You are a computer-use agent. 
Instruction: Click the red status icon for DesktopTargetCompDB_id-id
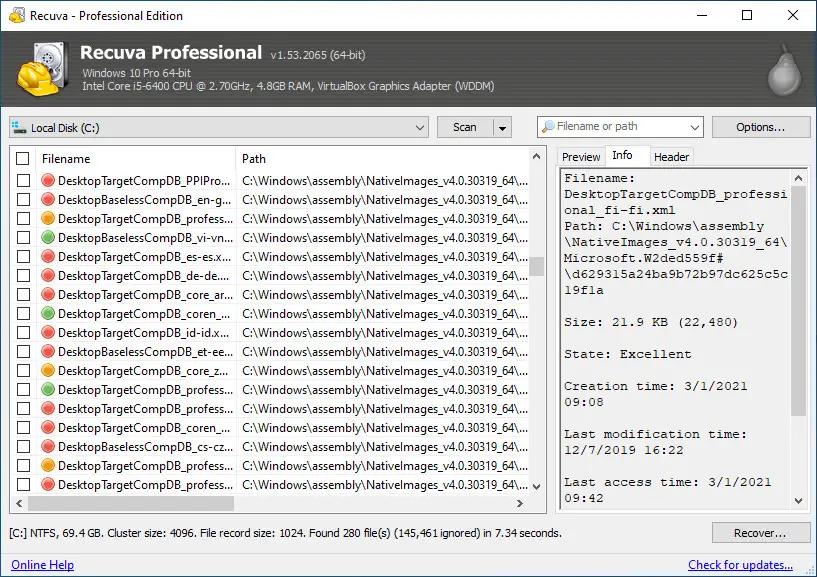(48, 333)
